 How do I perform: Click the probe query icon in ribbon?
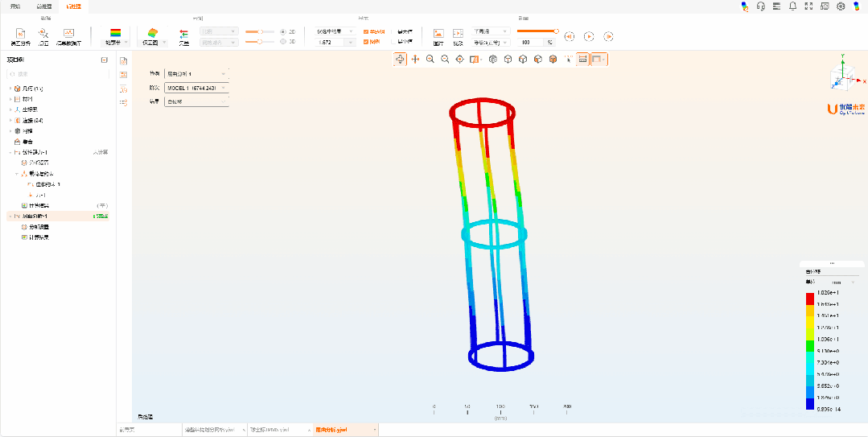43,34
